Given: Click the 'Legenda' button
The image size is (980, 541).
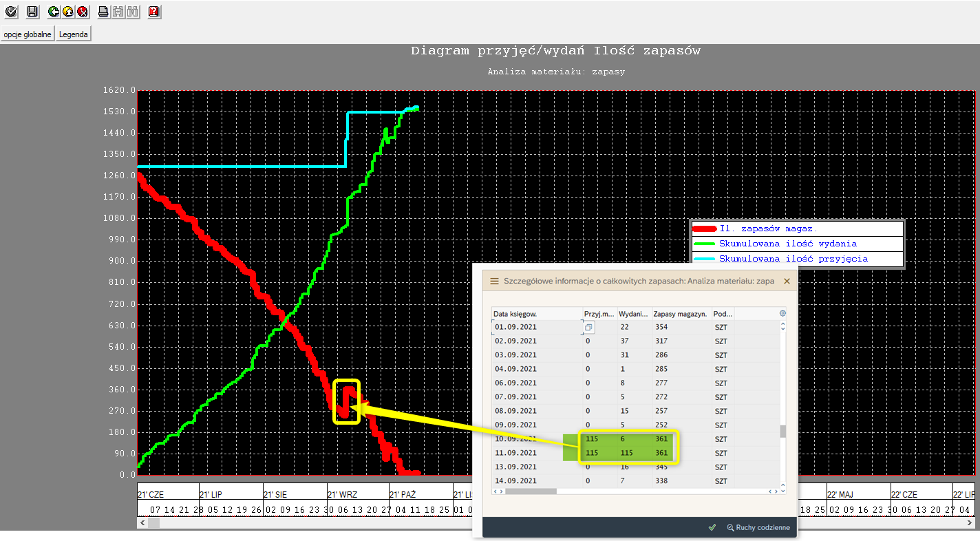Looking at the screenshot, I should (73, 34).
